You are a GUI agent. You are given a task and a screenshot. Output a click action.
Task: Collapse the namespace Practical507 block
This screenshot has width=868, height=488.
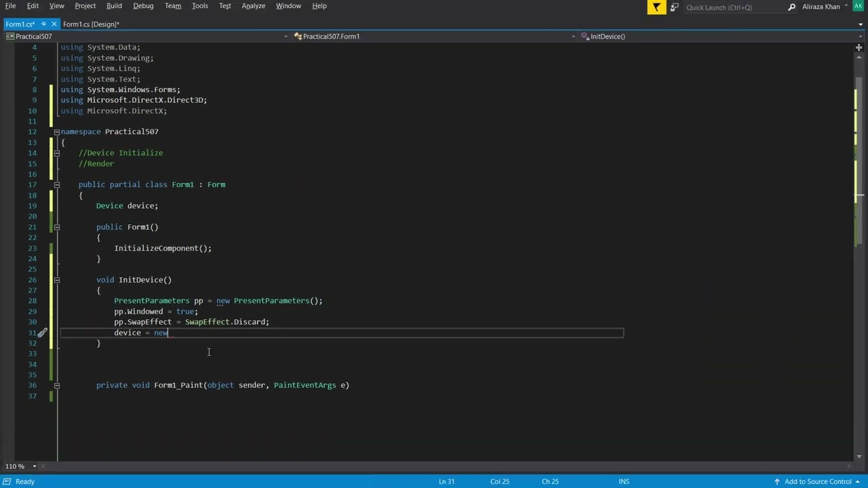57,131
